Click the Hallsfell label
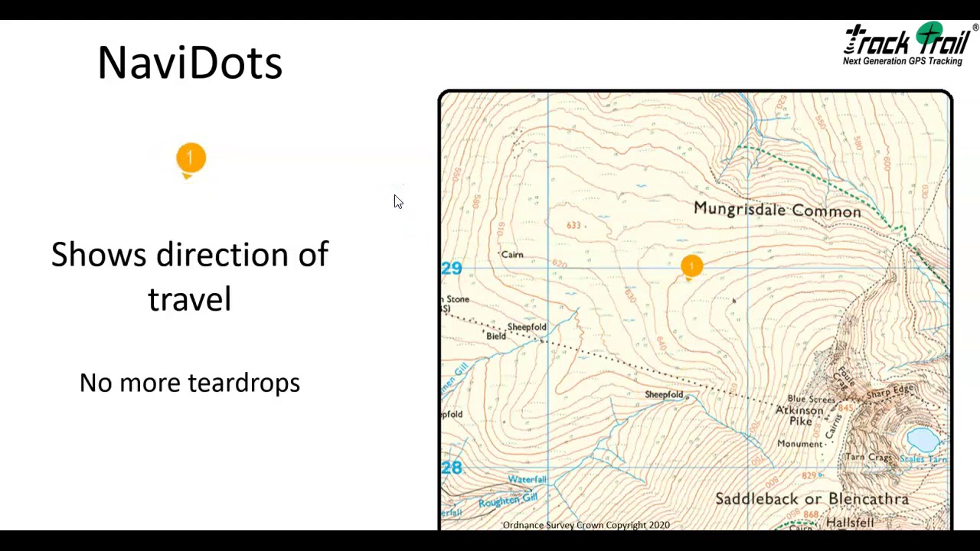Screen dimensions: 980x551 point(850,523)
